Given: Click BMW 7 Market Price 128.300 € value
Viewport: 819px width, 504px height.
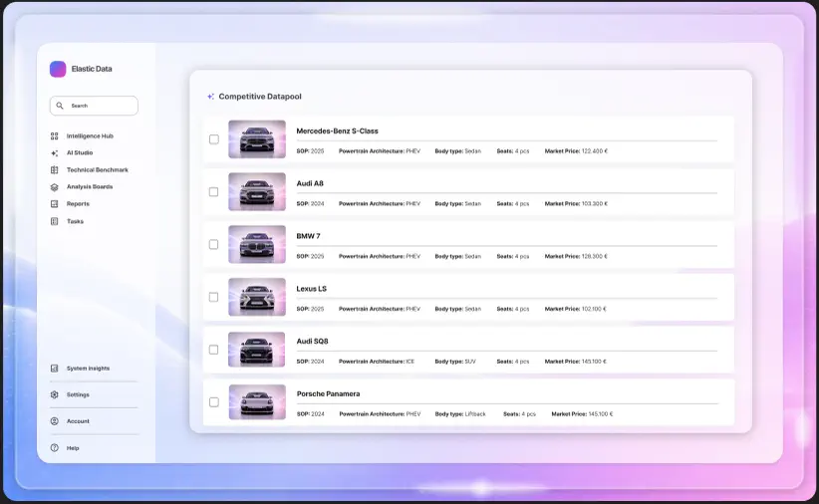Looking at the screenshot, I should (x=595, y=256).
